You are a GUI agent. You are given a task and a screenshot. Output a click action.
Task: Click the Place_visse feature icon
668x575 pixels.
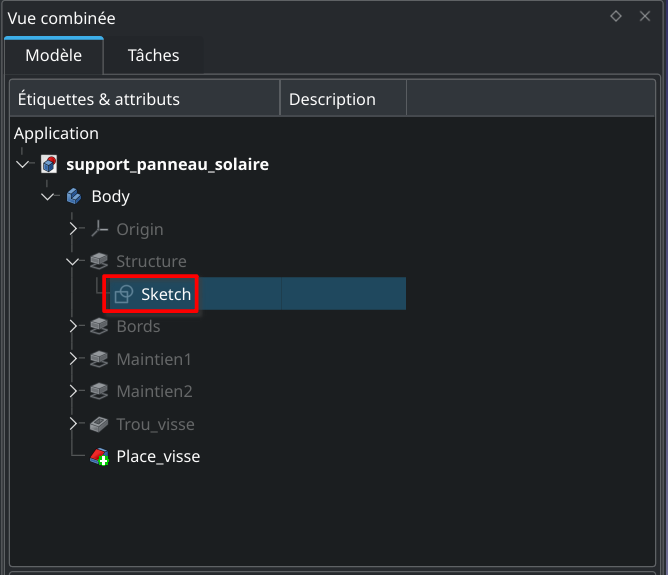point(99,457)
